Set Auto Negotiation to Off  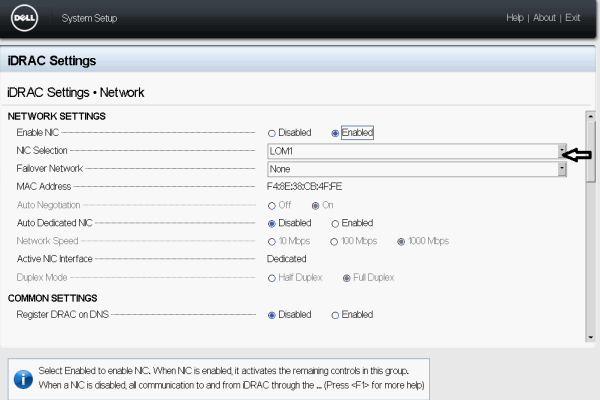[x=272, y=206]
